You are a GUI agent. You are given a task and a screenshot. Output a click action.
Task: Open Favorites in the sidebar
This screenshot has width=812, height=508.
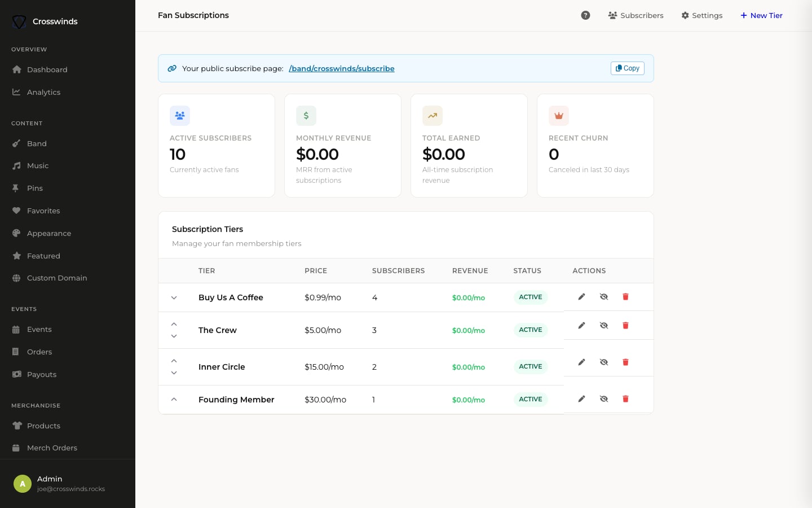tap(68, 211)
